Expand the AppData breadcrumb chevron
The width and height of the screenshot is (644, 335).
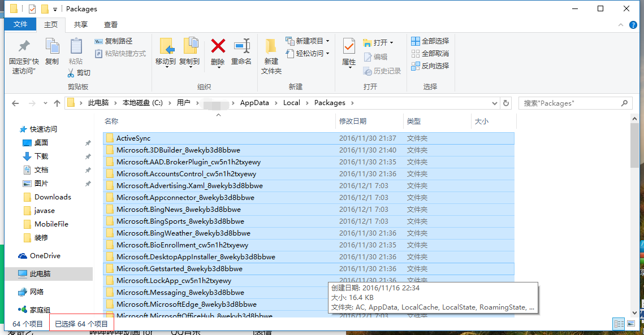276,103
